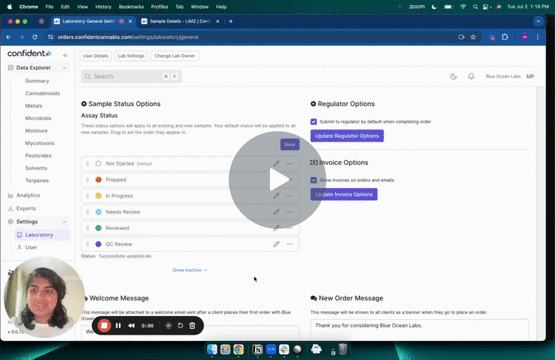
Task: Select the QC Review purple color dot
Action: pos(98,244)
